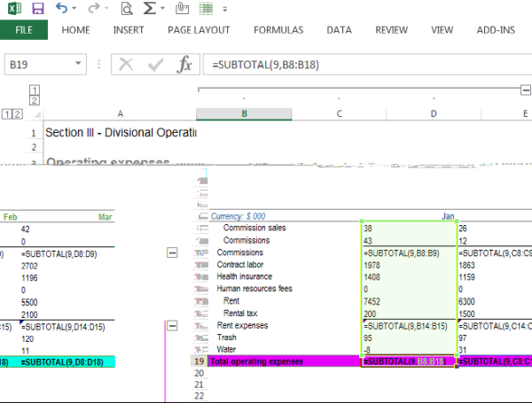Screen dimensions: 532x403
Task: Click the AutoSum sigma icon
Action: coord(149,10)
